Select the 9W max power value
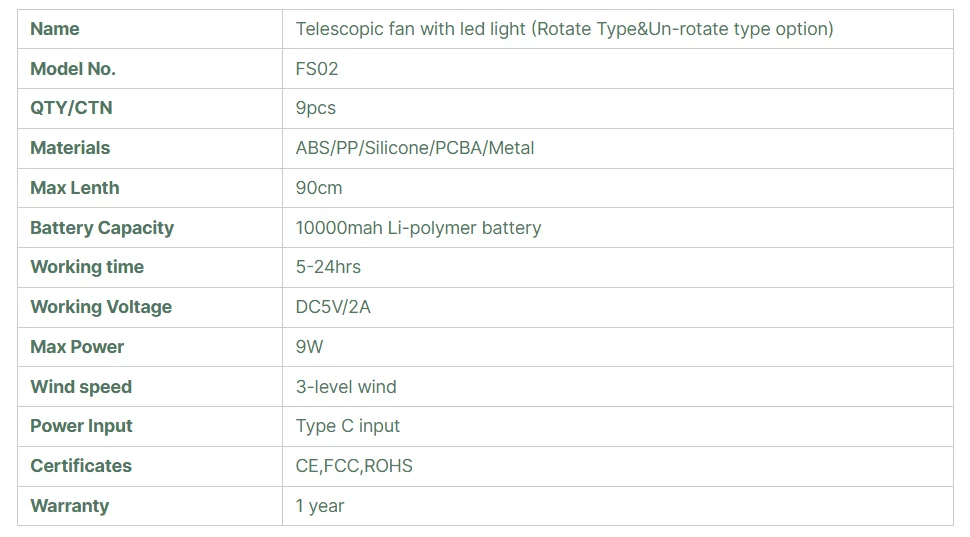 (x=310, y=347)
